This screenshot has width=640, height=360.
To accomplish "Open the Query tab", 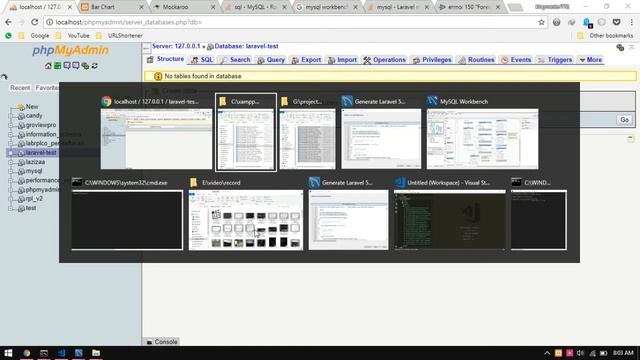I will [x=271, y=60].
